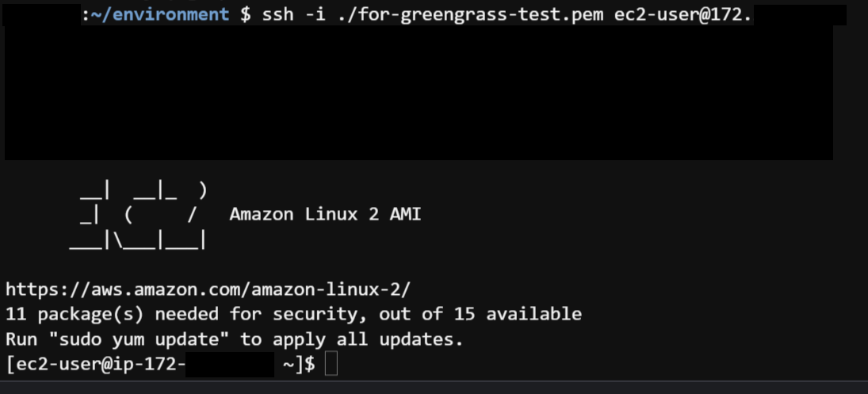The height and width of the screenshot is (394, 868).
Task: Click the $ sign after ~/environment
Action: pyautogui.click(x=245, y=15)
